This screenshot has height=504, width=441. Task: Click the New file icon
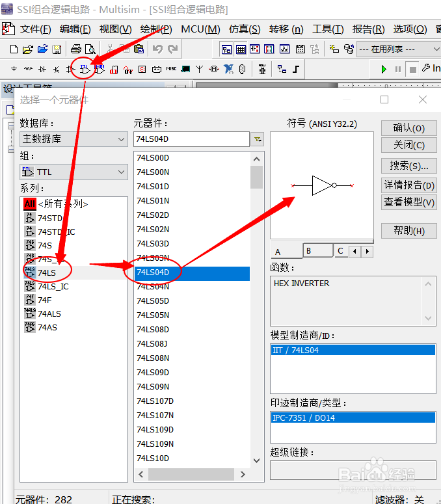coord(14,49)
